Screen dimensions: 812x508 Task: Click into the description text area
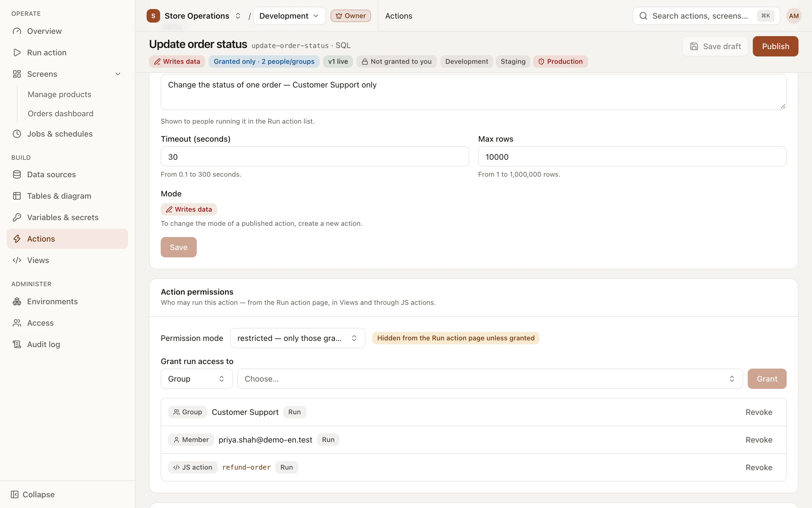pyautogui.click(x=473, y=92)
